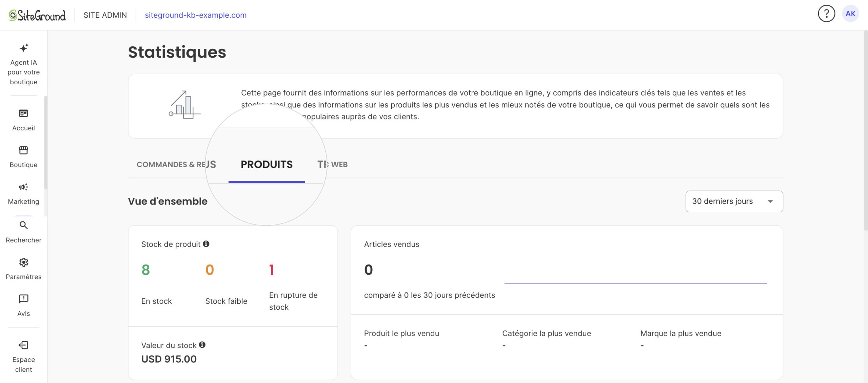Screen dimensions: 868x383
Task: Click the Espace client exit icon
Action: tap(23, 345)
